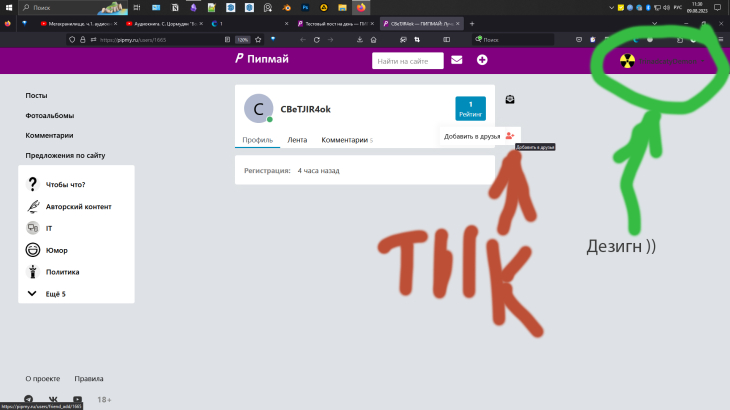Screen dimensions: 730x410
Task: Click the radiation avatar in the header
Action: (x=627, y=61)
